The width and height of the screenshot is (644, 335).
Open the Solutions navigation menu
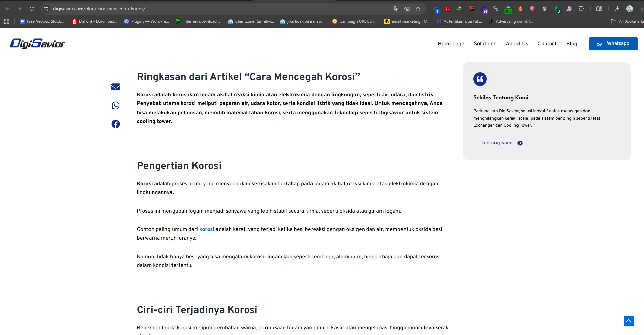click(485, 44)
